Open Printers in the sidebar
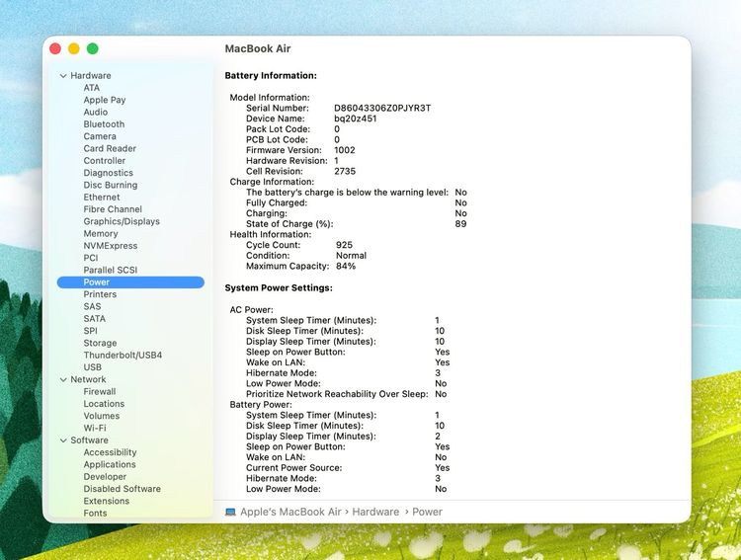The width and height of the screenshot is (741, 560). (100, 294)
